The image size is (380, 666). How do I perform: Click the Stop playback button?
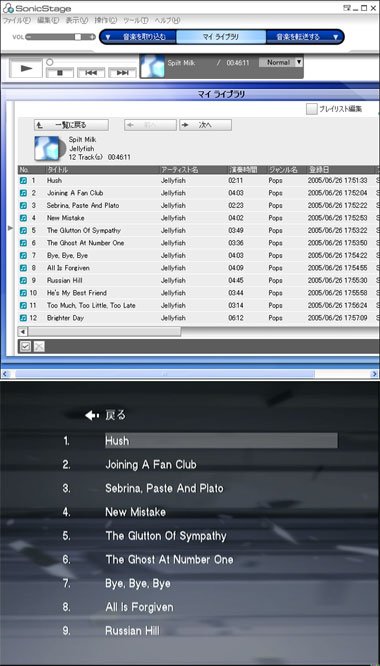pyautogui.click(x=60, y=73)
